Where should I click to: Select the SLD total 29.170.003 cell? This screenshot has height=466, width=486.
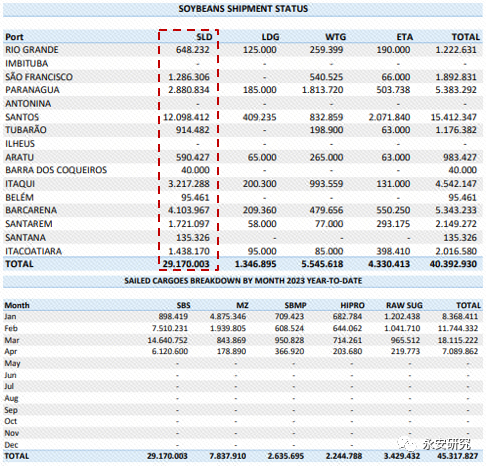pyautogui.click(x=186, y=264)
